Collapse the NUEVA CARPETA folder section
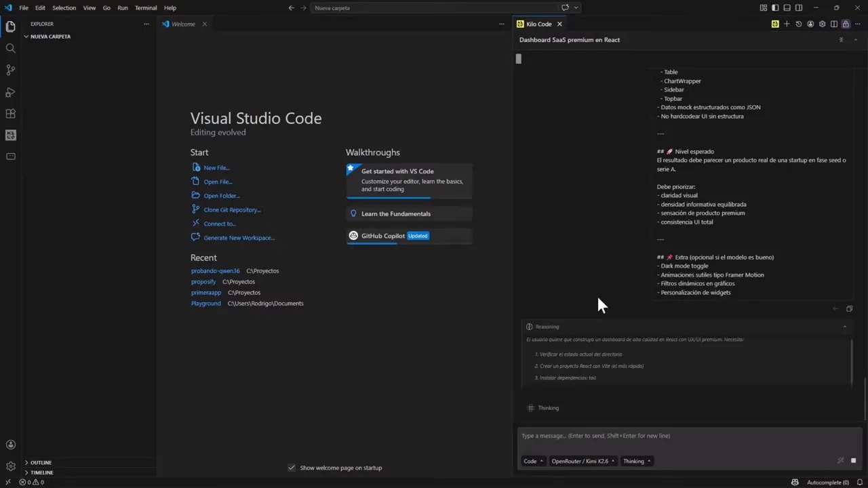The height and width of the screenshot is (488, 868). (x=88, y=37)
